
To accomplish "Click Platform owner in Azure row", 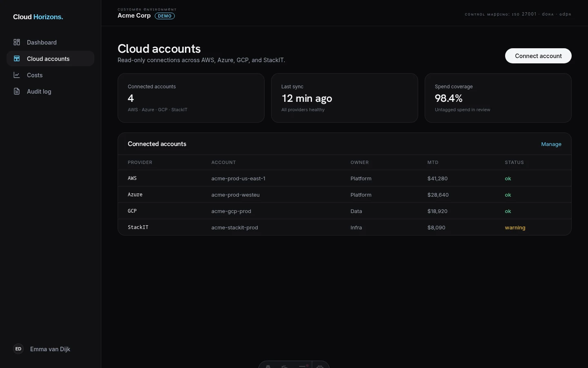I will [x=361, y=195].
